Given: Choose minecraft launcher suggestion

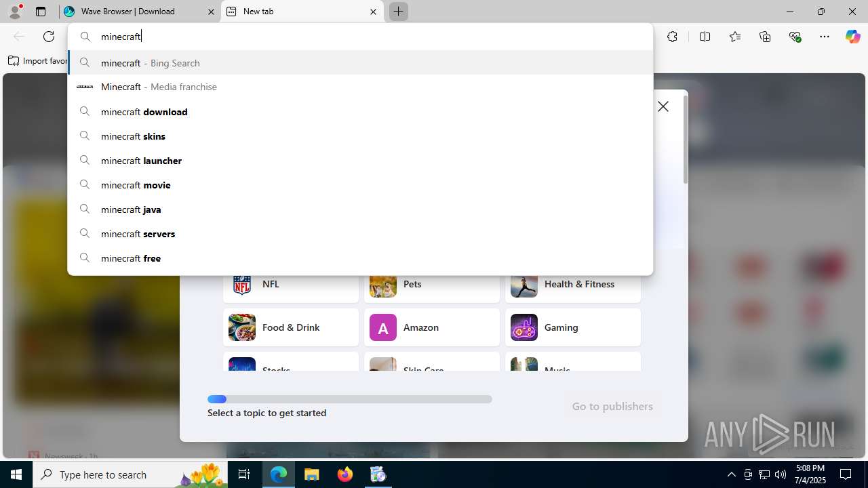Looking at the screenshot, I should (x=360, y=161).
